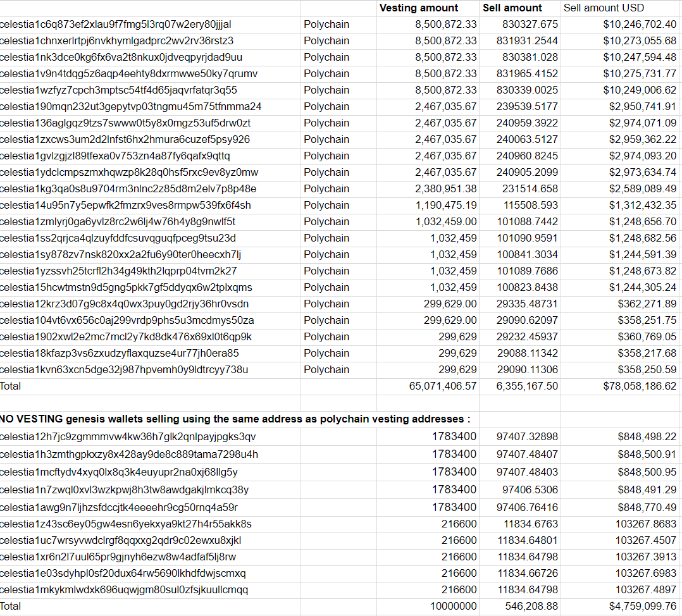Click address celestia1xr6n2l7uul65pr9gjnyh6ezw8w4adfaf5lj8rw
The width and height of the screenshot is (682, 616).
(118, 557)
